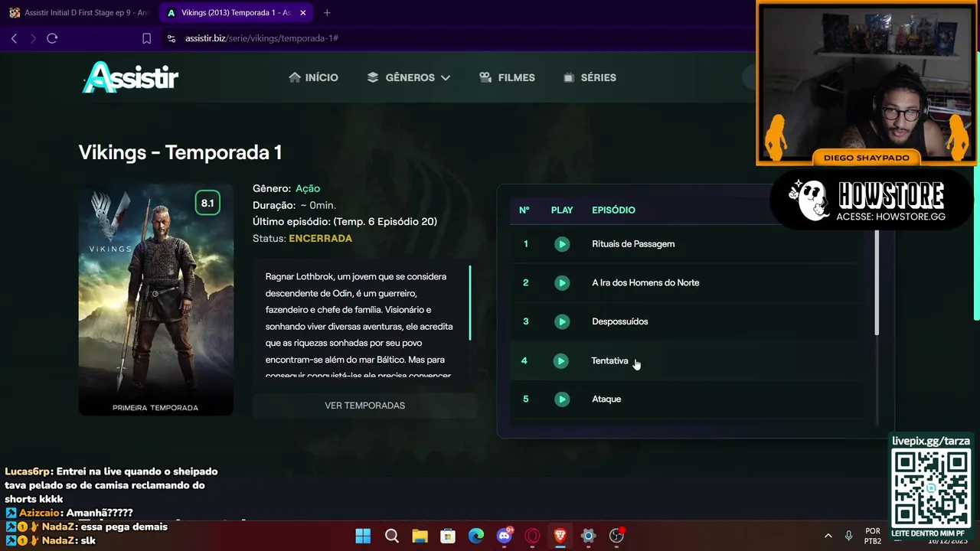
Task: Click the microphone tray icon
Action: pyautogui.click(x=848, y=536)
